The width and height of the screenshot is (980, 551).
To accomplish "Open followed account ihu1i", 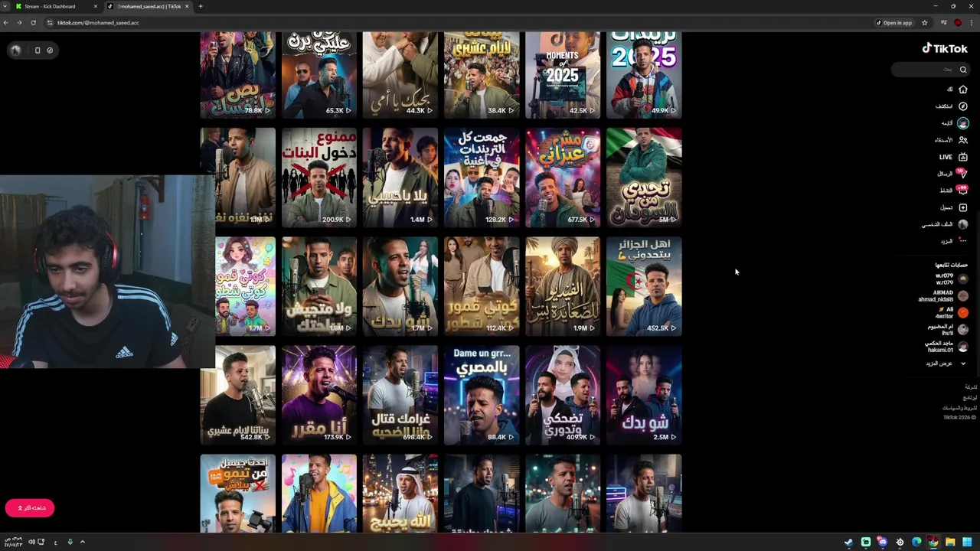I will coord(948,329).
